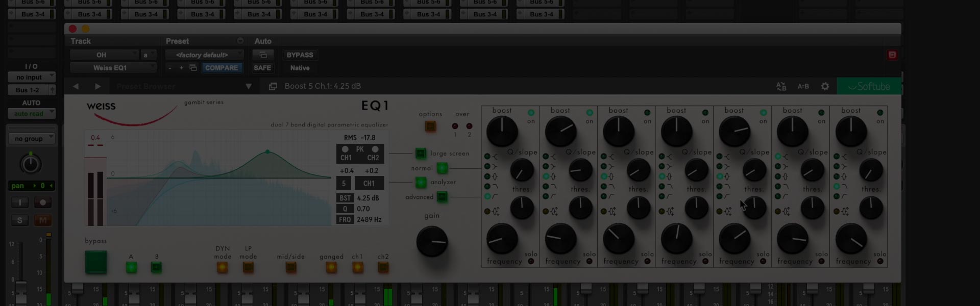980x306 pixels.
Task: Toggle the first band's on LED
Action: [531, 113]
